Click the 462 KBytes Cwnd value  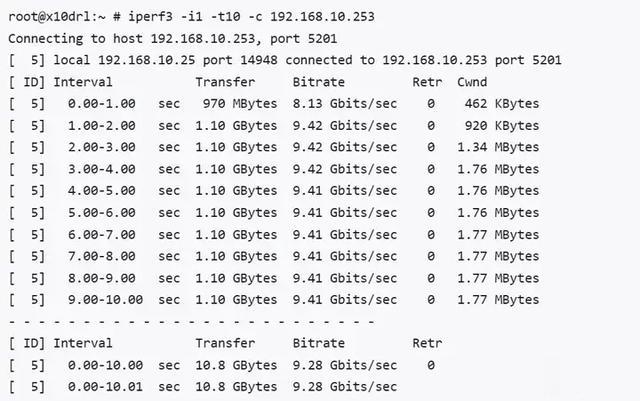pyautogui.click(x=502, y=104)
